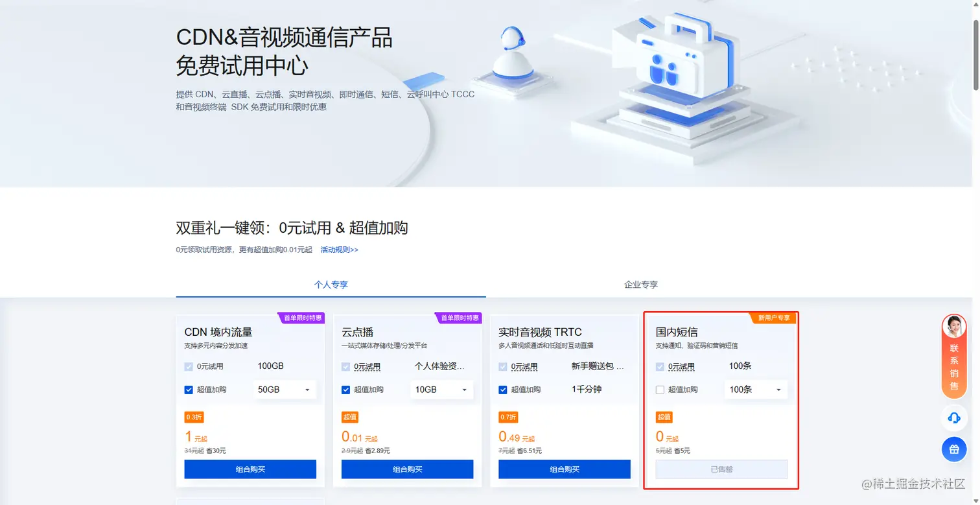Check the 国内短信 超值加购 checkbox
980x505 pixels.
660,390
